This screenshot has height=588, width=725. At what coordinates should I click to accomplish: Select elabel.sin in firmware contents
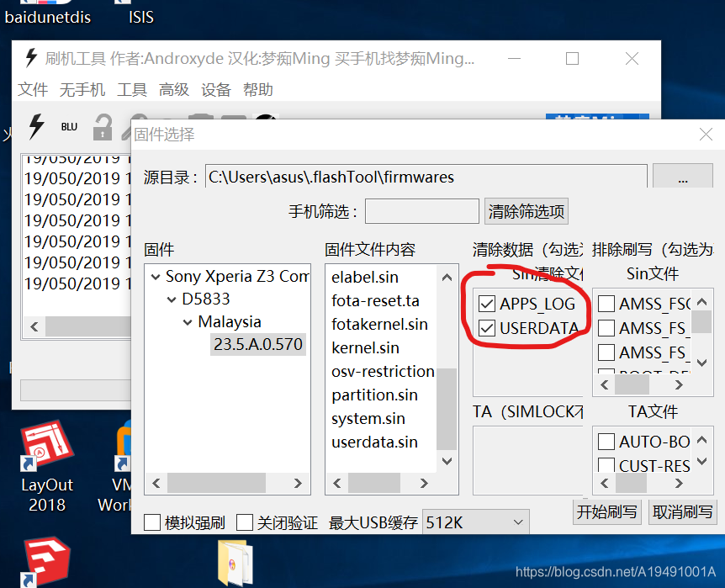pos(365,277)
